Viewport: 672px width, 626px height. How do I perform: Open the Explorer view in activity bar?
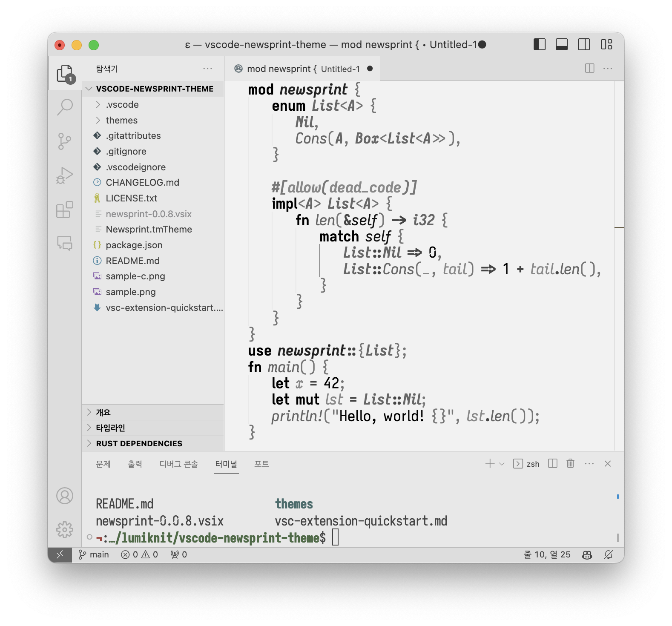[x=65, y=73]
